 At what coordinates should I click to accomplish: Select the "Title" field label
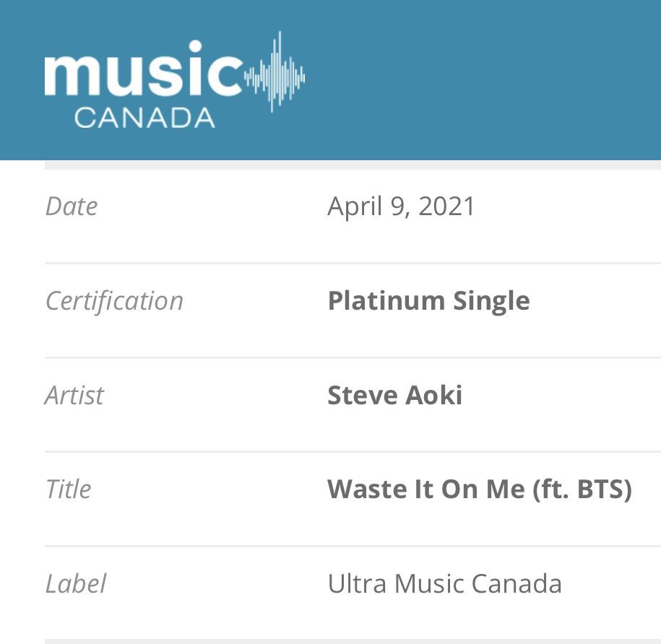[68, 489]
